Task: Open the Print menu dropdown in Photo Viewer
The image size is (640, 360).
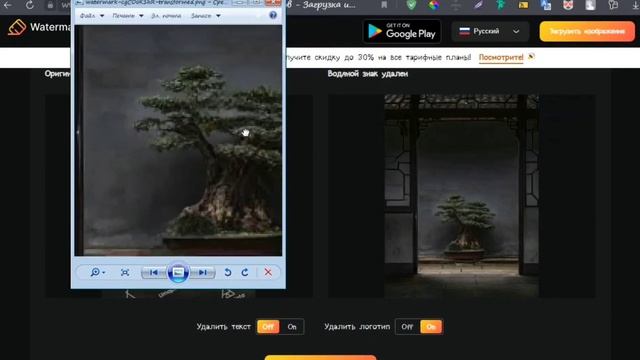Action: [x=128, y=16]
